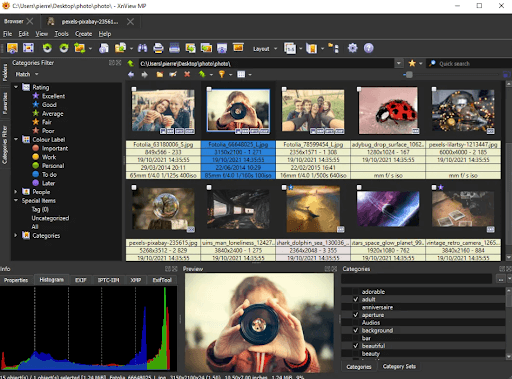
Task: Switch to the EXIF tab
Action: click(81, 280)
